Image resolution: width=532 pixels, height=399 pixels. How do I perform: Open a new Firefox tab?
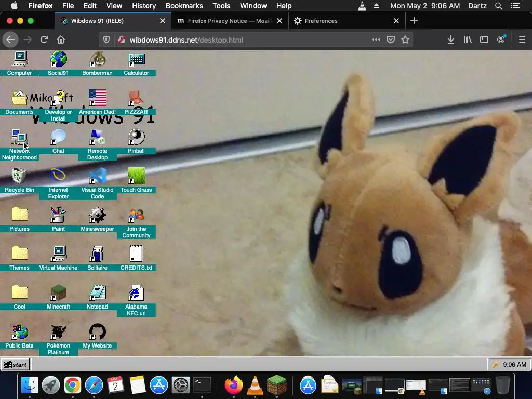[x=414, y=21]
